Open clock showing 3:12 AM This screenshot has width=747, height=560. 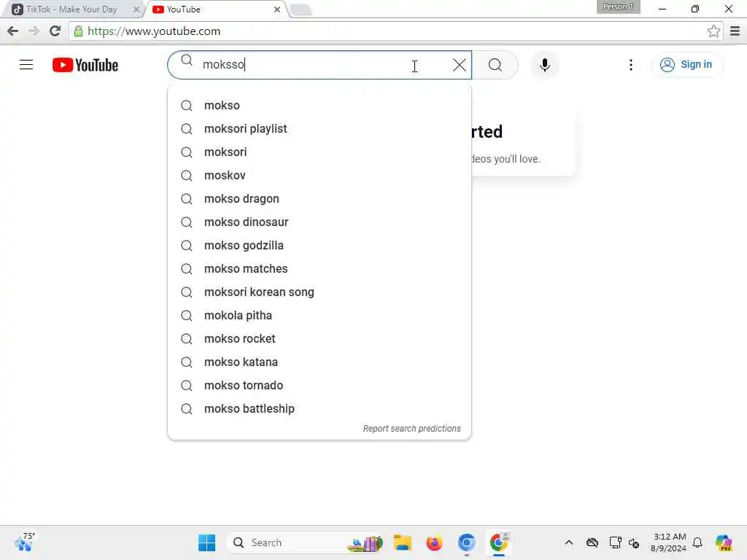pyautogui.click(x=668, y=542)
